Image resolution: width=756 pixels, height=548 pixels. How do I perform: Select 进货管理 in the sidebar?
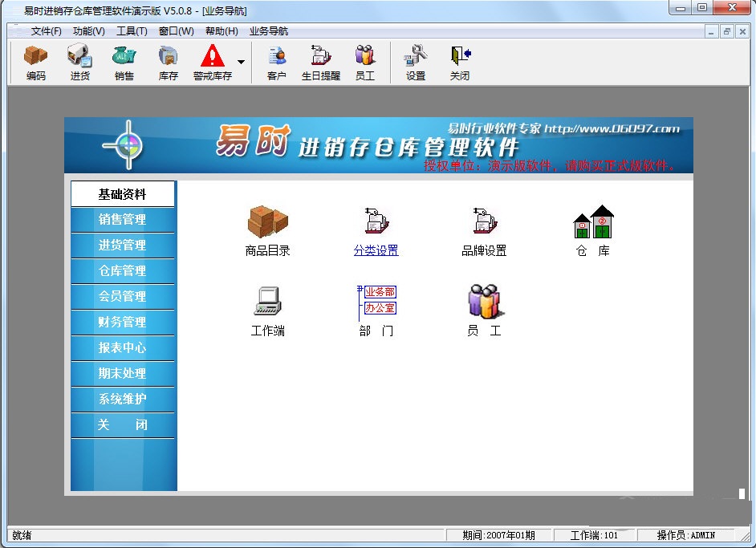[x=123, y=246]
